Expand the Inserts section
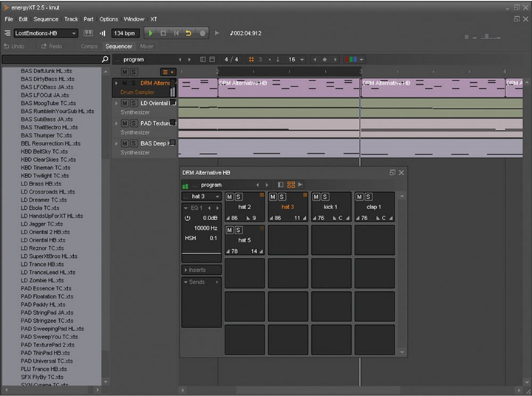The height and width of the screenshot is (396, 532). point(201,270)
